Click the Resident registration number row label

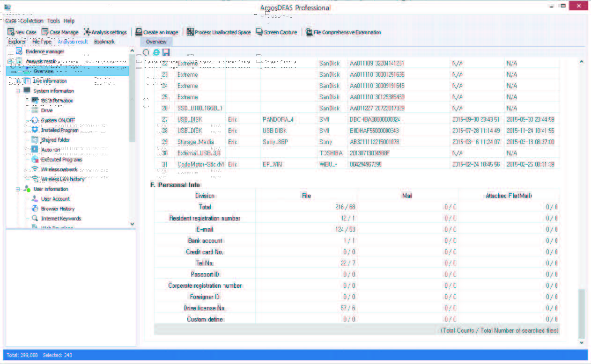tap(205, 218)
